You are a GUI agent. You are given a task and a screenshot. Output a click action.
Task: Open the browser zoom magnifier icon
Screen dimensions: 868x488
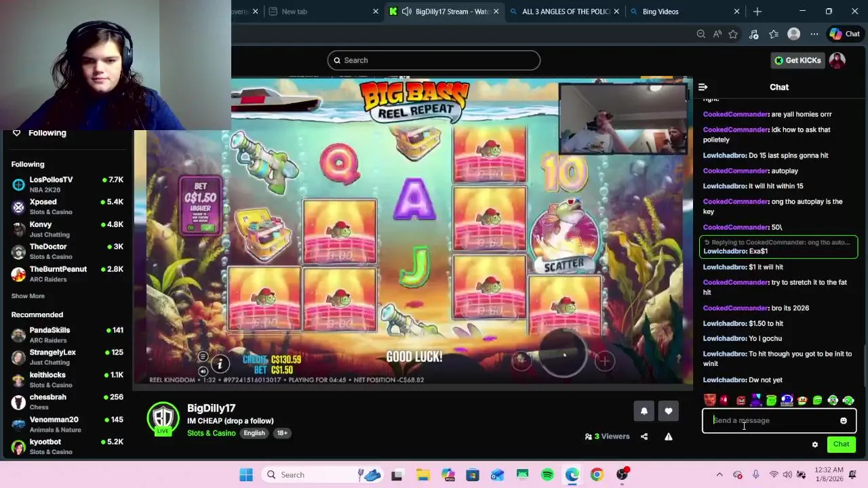[701, 34]
